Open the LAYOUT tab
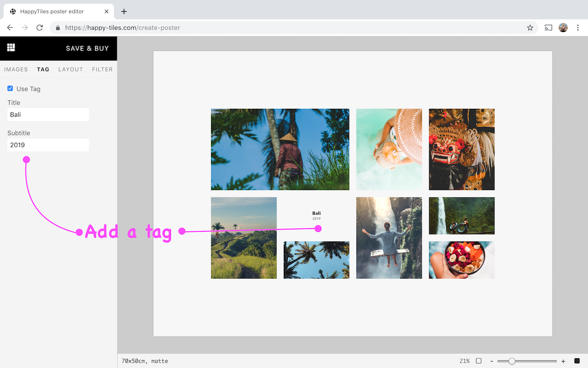The height and width of the screenshot is (368, 588). click(x=70, y=69)
